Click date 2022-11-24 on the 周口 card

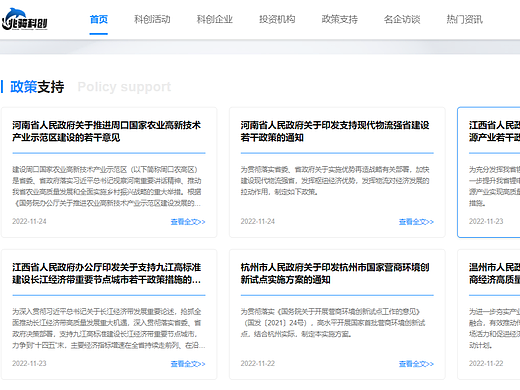point(29,221)
